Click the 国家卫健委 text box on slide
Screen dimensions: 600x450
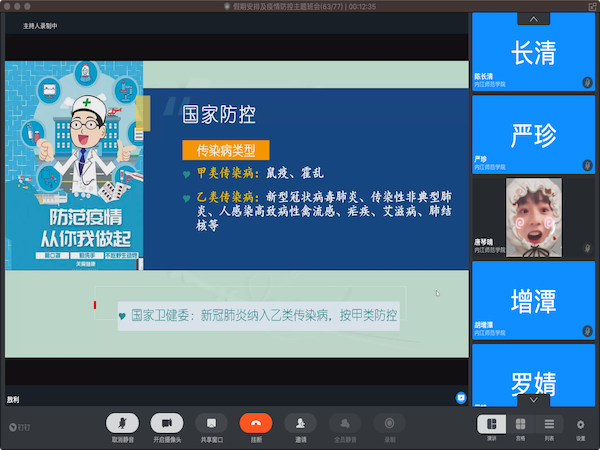259,316
